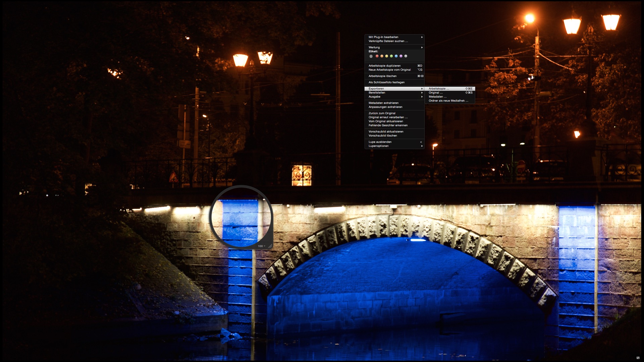Click the adjustments badge icon on photo corner
This screenshot has width=644, height=362.
coord(638,358)
